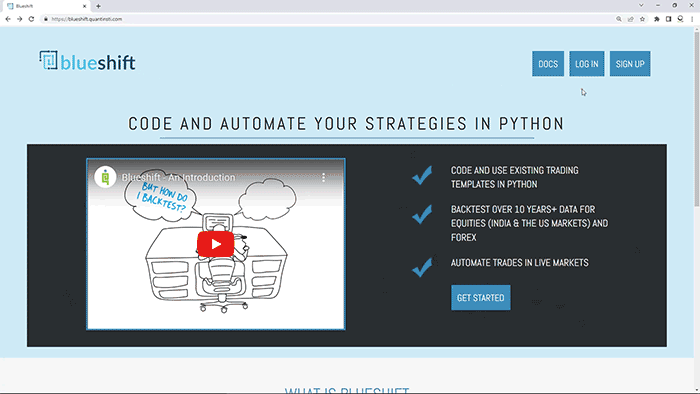Focus the browser address bar
Viewport: 700px width, 394px height.
click(328, 19)
